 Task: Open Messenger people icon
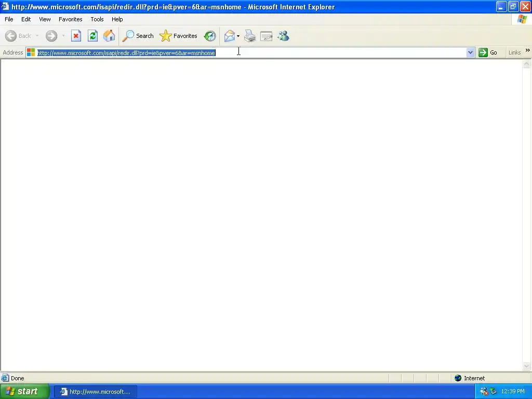click(283, 36)
